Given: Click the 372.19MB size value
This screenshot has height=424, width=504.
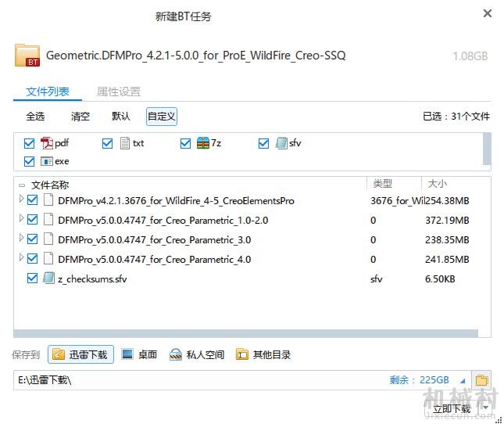Looking at the screenshot, I should (x=447, y=221).
